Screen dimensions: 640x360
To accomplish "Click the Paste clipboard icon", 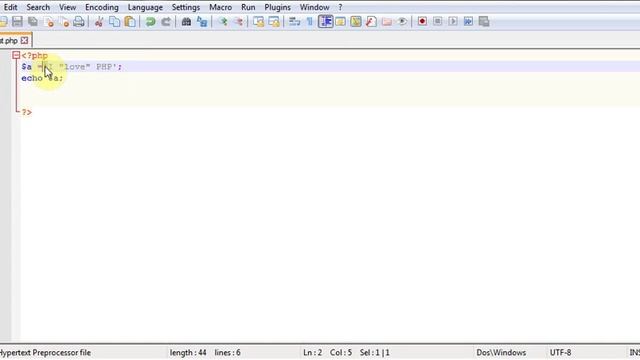I will (130, 21).
